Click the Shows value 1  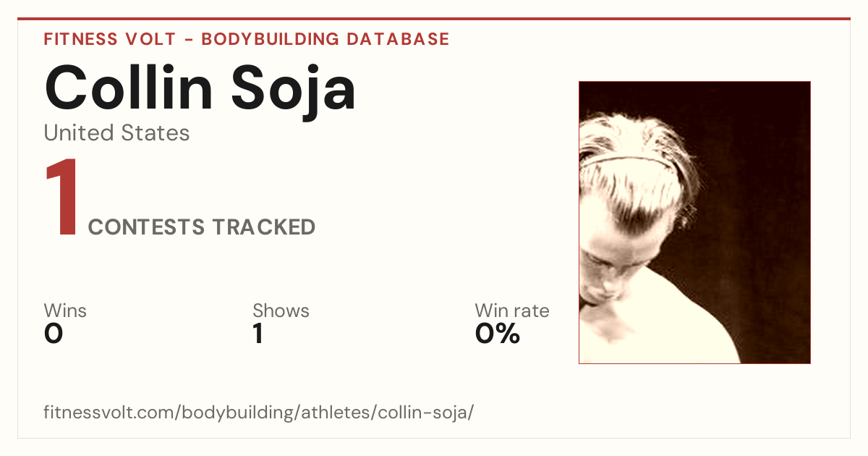[258, 334]
